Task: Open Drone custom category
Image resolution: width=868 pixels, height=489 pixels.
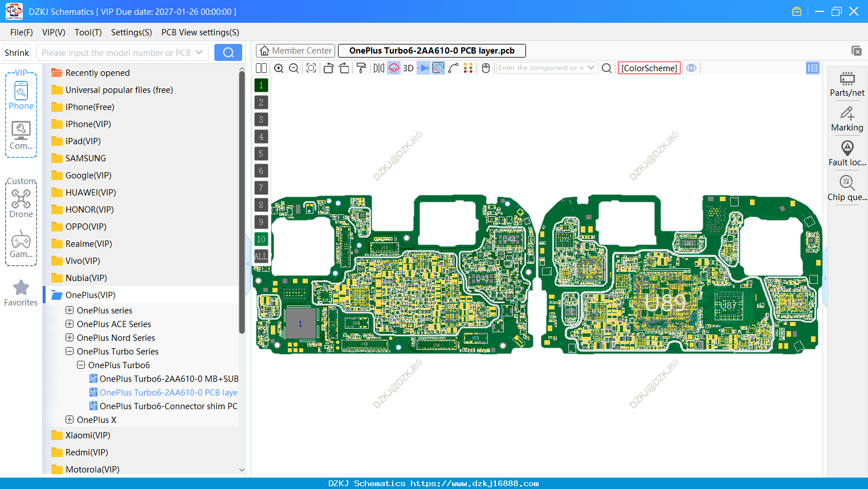Action: point(21,204)
